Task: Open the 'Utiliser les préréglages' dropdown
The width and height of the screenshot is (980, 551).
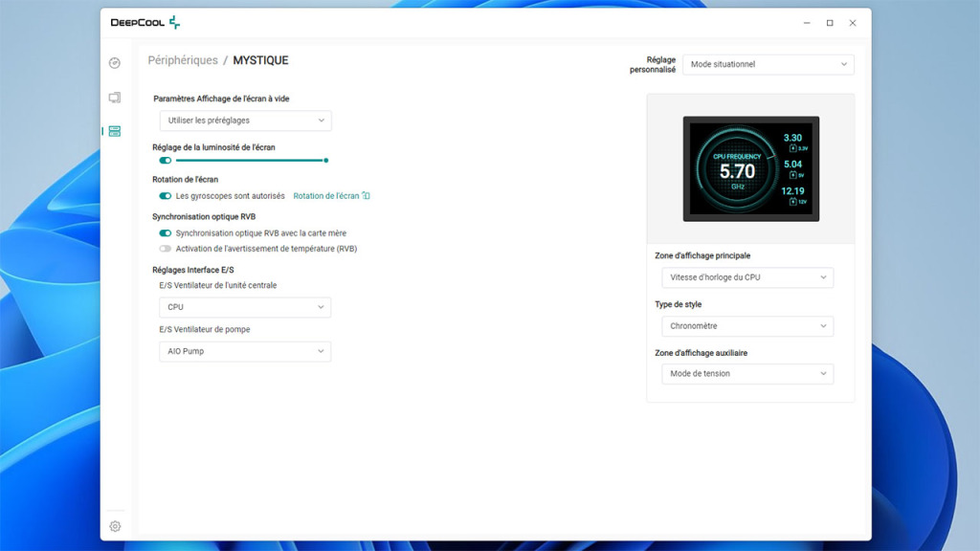Action: coord(245,121)
